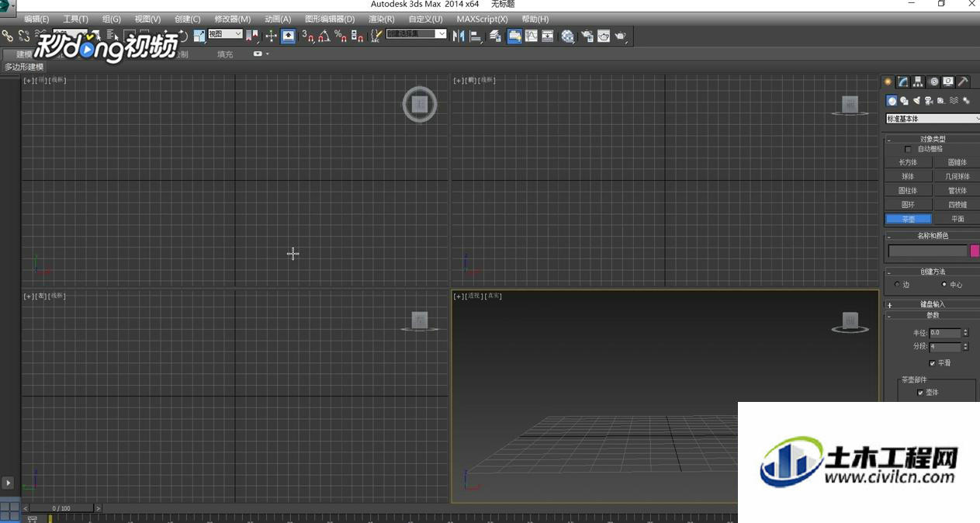
Task: Click the Render Production teapot icon
Action: [621, 36]
